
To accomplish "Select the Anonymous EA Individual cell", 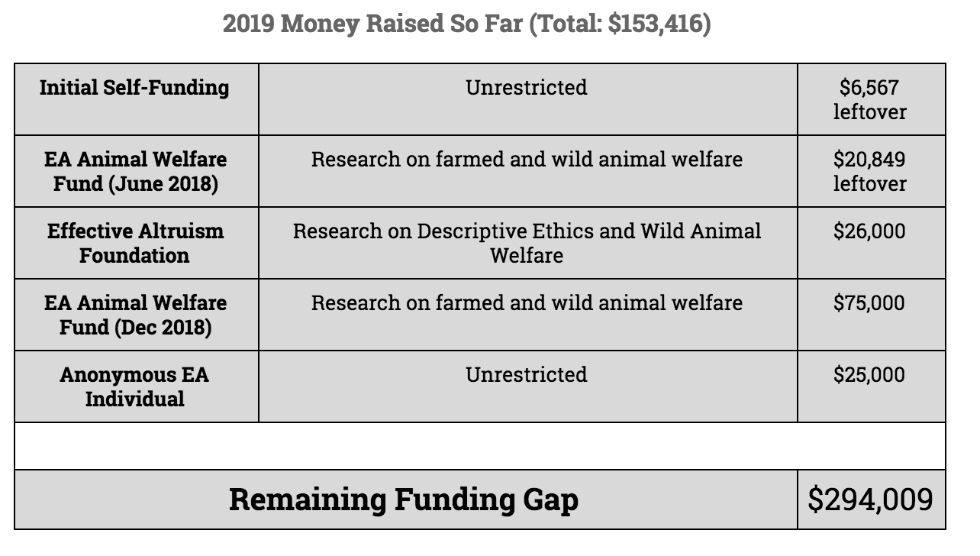I will 134,386.
